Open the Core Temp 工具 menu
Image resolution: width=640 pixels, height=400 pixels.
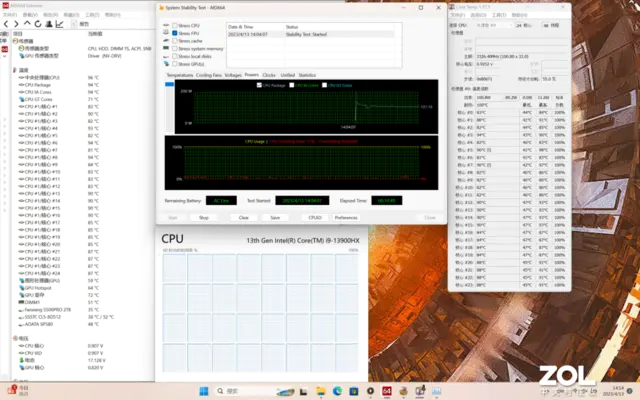click(x=499, y=15)
